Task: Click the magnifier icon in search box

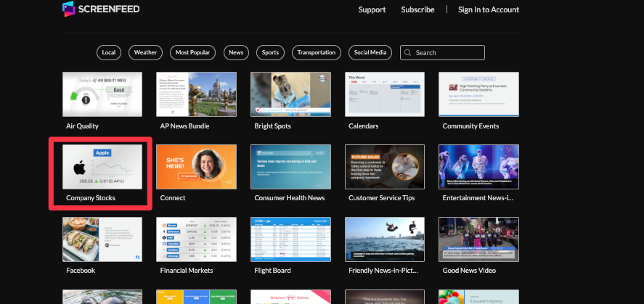Action: (x=408, y=52)
